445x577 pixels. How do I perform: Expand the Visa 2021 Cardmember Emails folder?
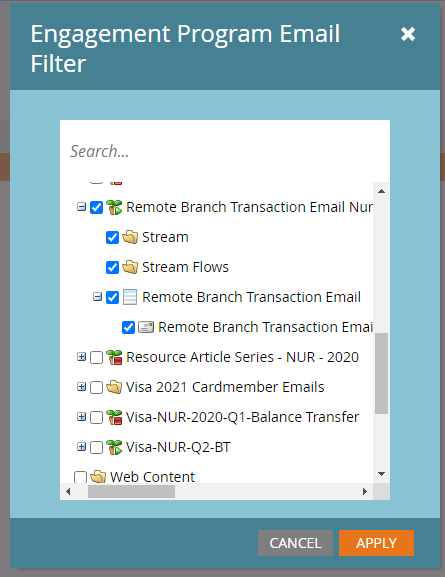point(81,387)
